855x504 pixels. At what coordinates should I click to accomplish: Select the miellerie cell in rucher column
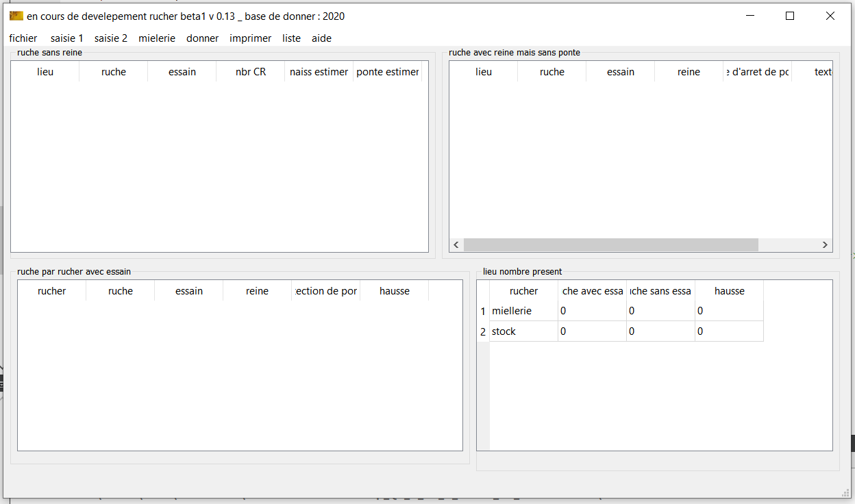click(523, 311)
